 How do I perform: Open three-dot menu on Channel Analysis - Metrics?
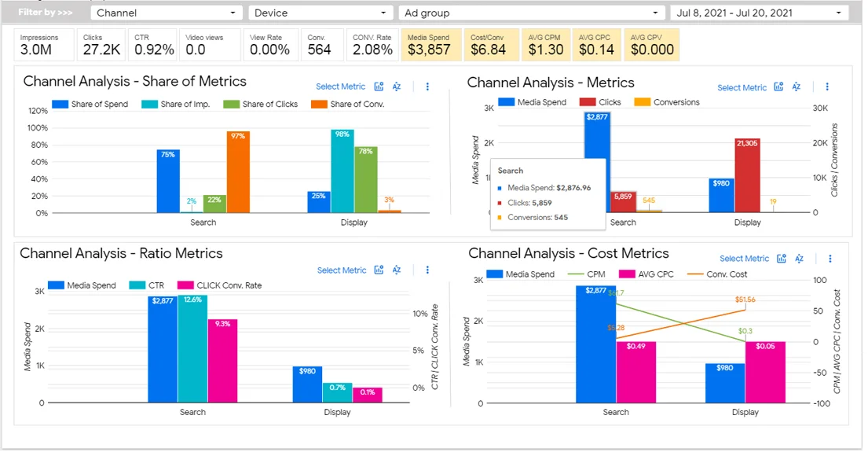pos(827,87)
